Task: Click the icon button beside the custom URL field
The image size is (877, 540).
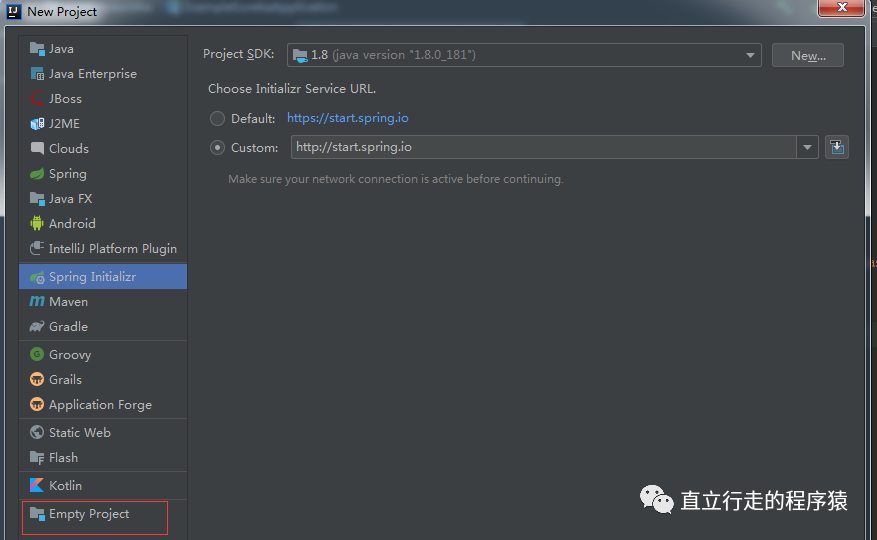Action: [x=837, y=147]
